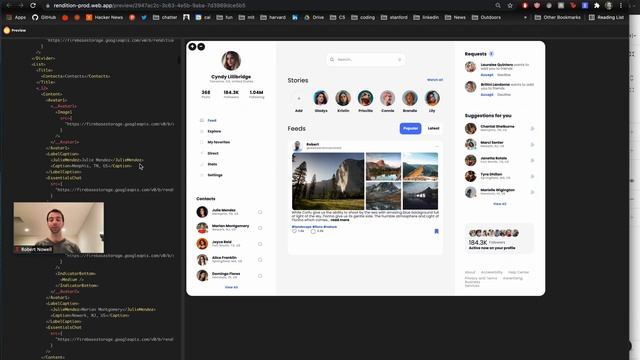Open the Outdoors bookmarks folder

[486, 18]
